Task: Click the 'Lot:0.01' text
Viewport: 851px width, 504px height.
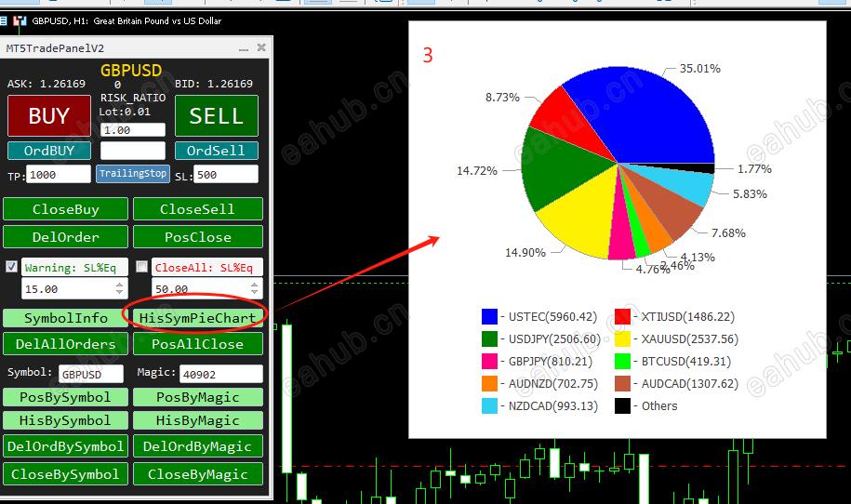Action: tap(125, 112)
